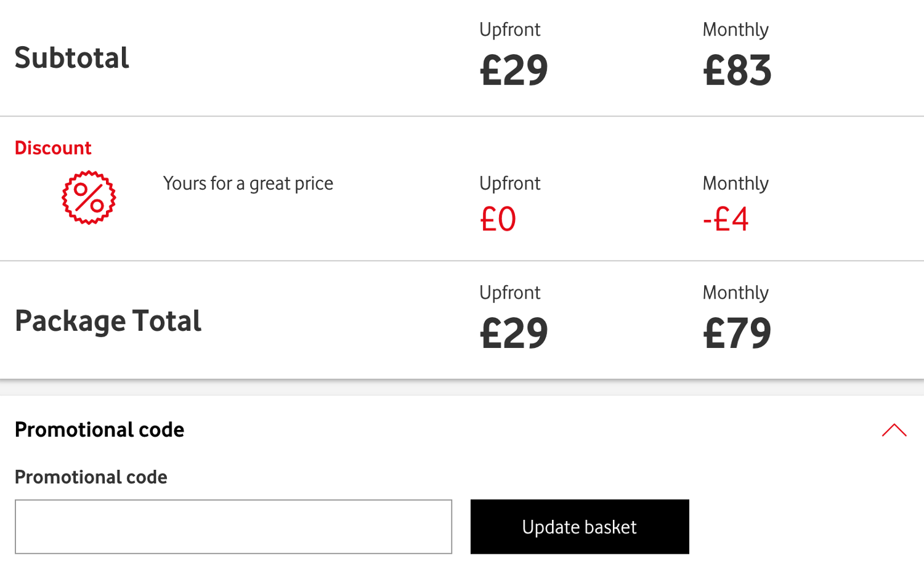This screenshot has width=924, height=566.
Task: Select the -£4 monthly discount value
Action: 726,219
